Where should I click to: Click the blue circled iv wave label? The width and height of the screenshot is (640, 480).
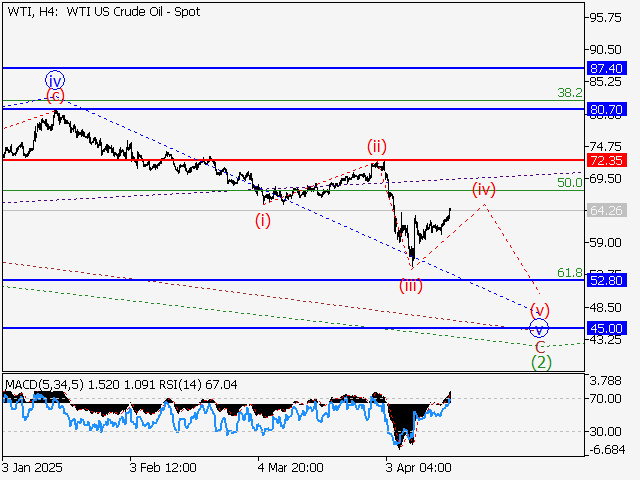point(54,80)
